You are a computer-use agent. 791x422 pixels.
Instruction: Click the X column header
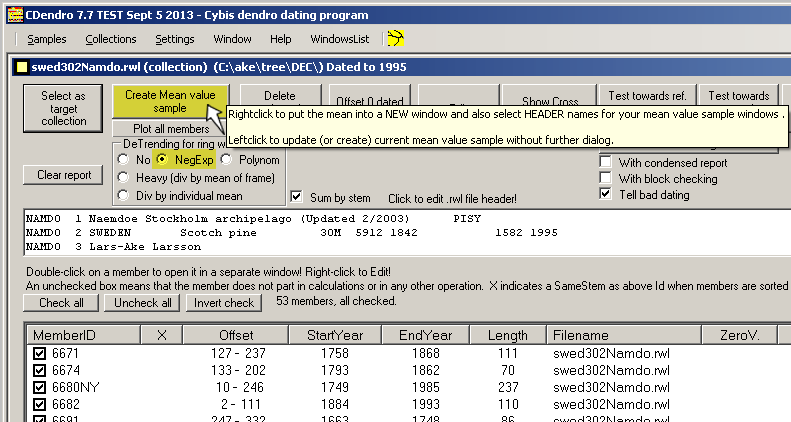pyautogui.click(x=161, y=335)
